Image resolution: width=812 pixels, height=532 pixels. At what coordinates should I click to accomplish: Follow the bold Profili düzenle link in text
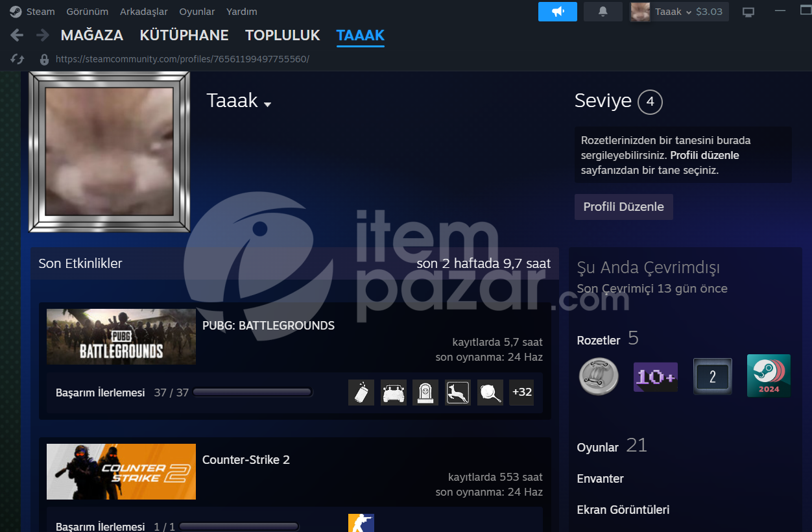(x=705, y=156)
